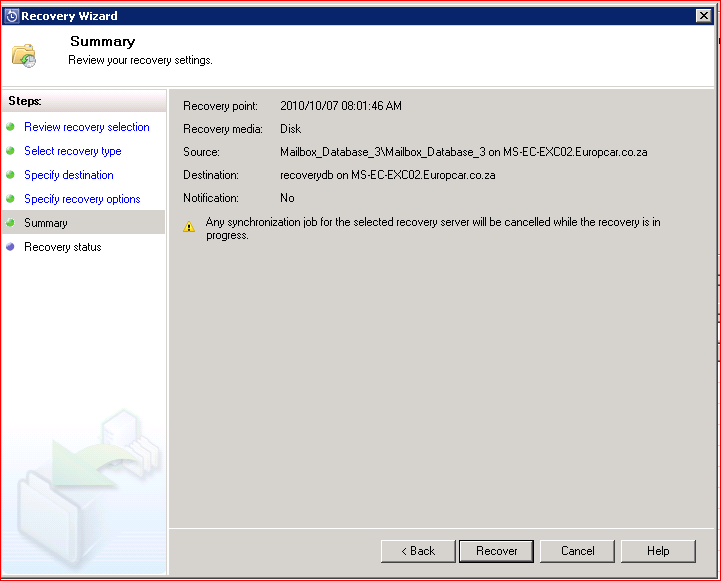Cancel the recovery wizard

(x=577, y=551)
